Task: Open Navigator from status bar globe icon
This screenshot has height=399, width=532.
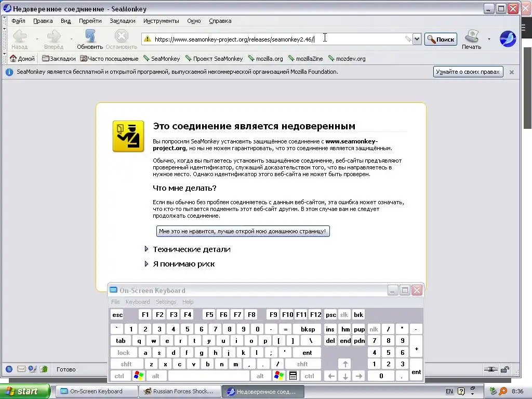Action: coord(9,369)
